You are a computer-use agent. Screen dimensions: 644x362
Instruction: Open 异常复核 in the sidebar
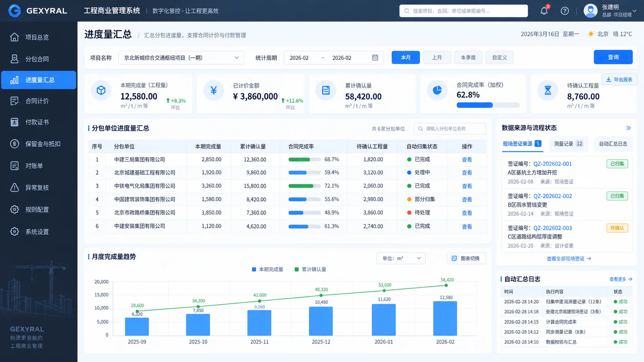pyautogui.click(x=39, y=187)
